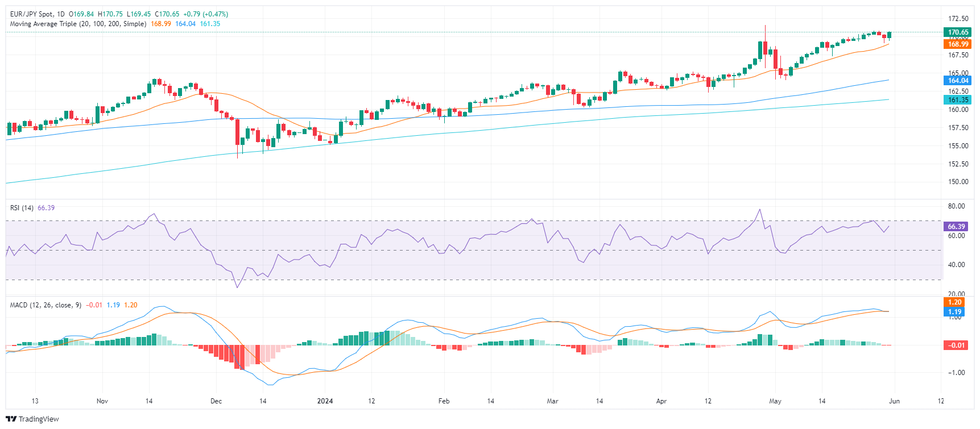Image resolution: width=980 pixels, height=429 pixels.
Task: Click the Dec label on time axis
Action: pyautogui.click(x=216, y=401)
